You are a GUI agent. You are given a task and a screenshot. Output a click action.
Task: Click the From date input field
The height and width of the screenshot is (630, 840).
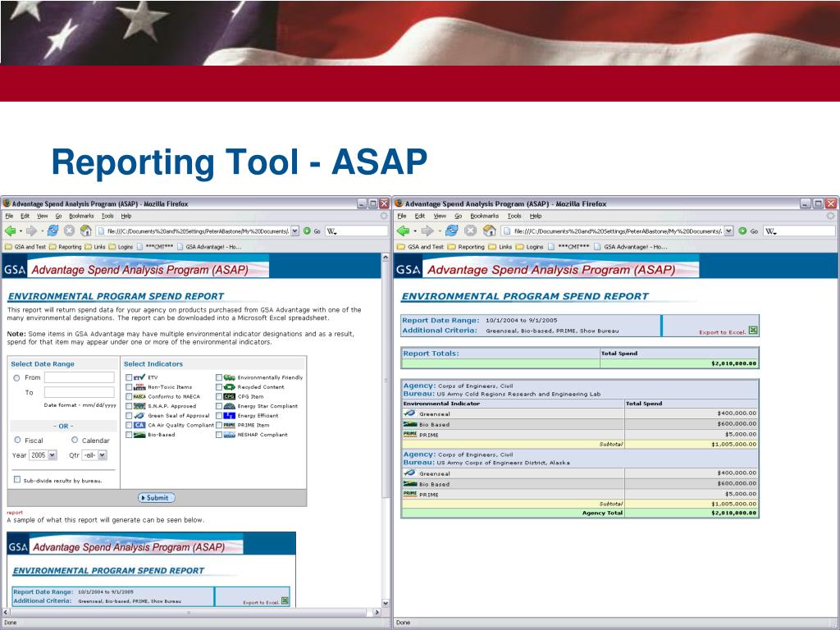pos(80,377)
